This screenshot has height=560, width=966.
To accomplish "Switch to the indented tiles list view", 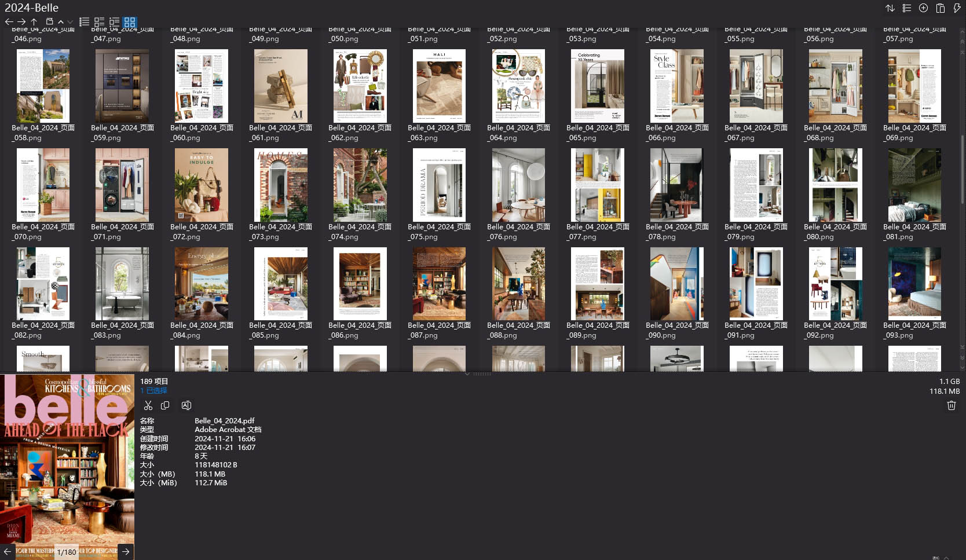I will tap(114, 22).
